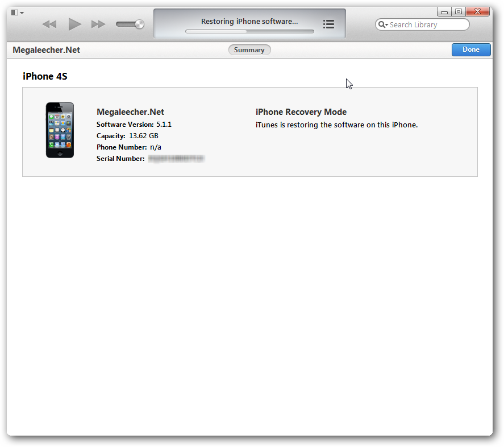Maximize the iTunes window
This screenshot has height=447, width=504.
click(x=459, y=11)
